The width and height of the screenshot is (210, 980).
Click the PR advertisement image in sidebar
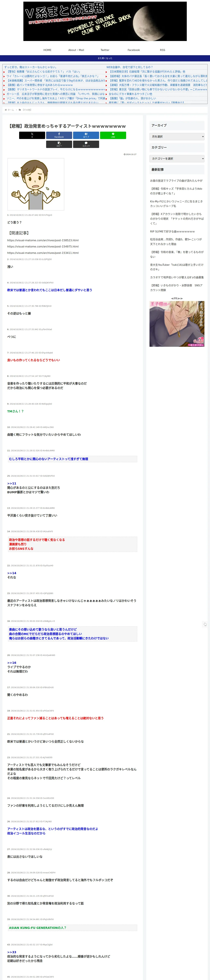(x=177, y=324)
